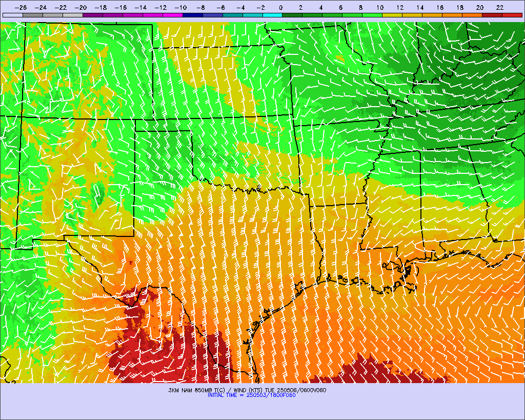Screen dimensions: 525x420
Task: Click the -26 label on the temperature scale
Action: pos(21,7)
